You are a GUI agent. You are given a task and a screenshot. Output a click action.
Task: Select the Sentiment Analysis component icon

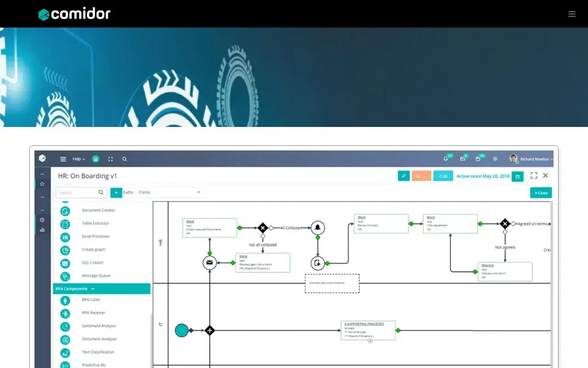(x=65, y=327)
